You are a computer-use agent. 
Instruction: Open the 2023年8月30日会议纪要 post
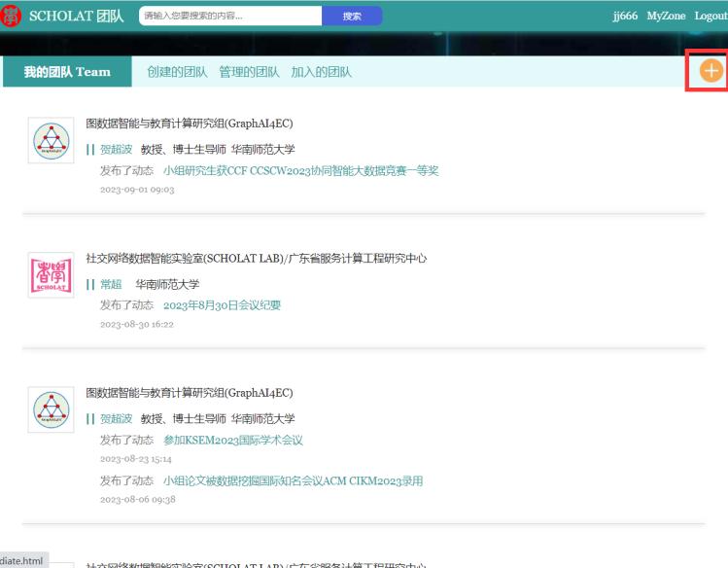[x=222, y=305]
